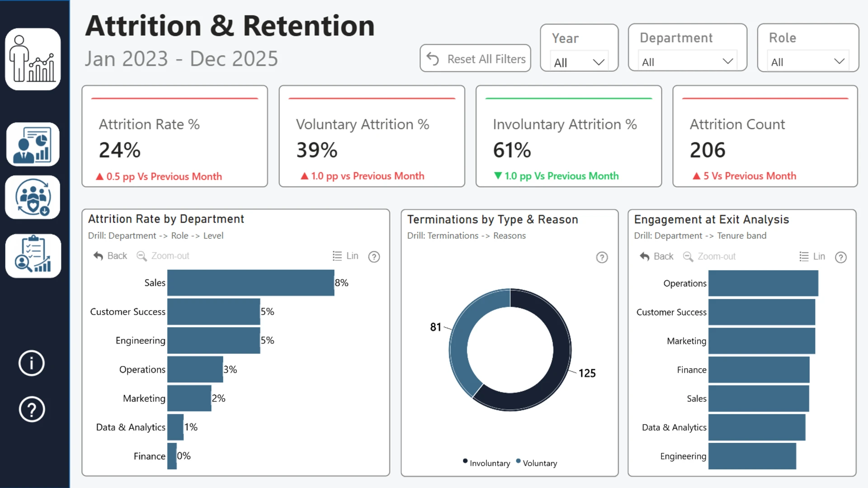Click the Lin scale list icon in Attrition Rate by Department

337,256
